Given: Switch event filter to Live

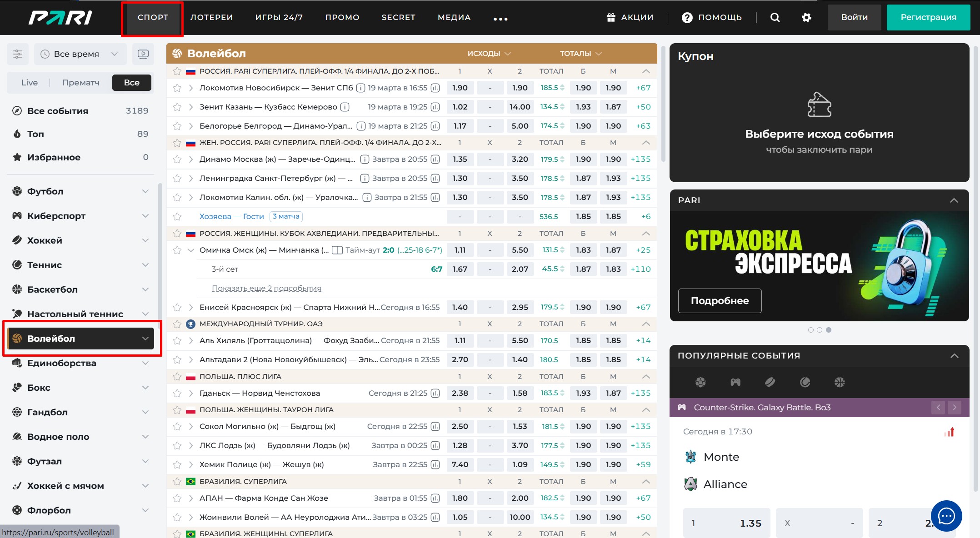Looking at the screenshot, I should coord(30,83).
